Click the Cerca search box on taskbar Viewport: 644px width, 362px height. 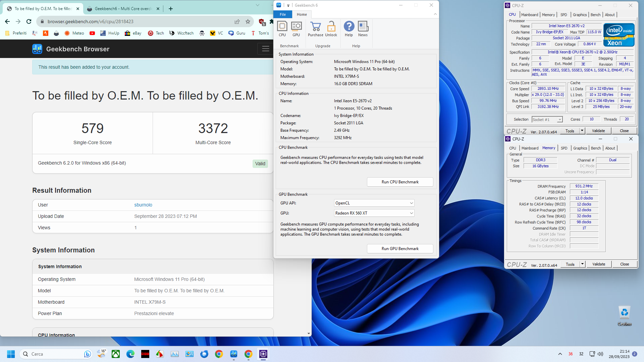[x=56, y=354]
